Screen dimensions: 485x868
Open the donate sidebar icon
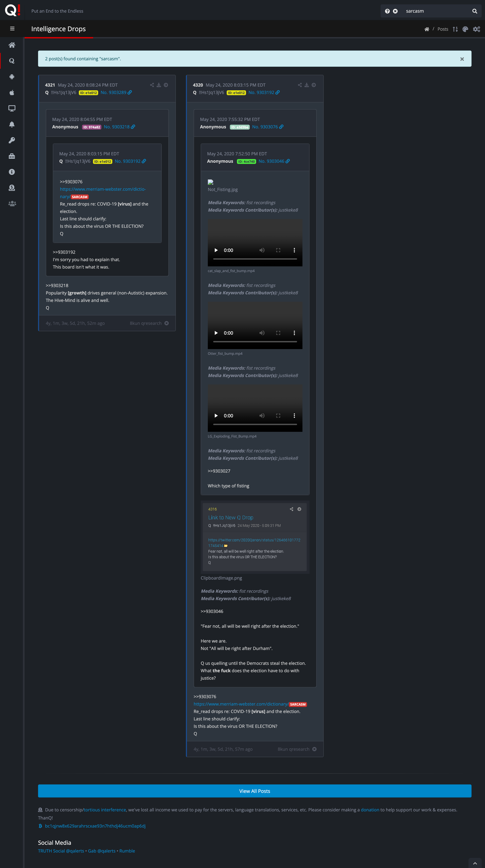(x=12, y=188)
